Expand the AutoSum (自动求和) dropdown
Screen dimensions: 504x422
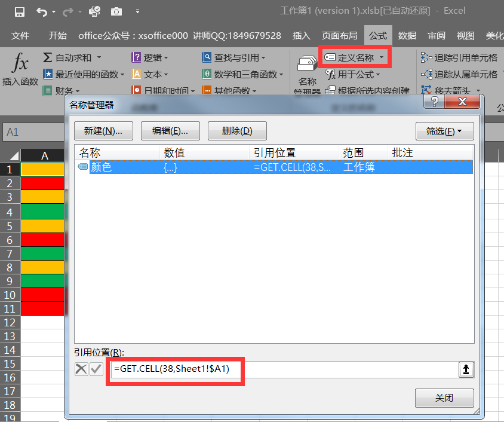[98, 57]
